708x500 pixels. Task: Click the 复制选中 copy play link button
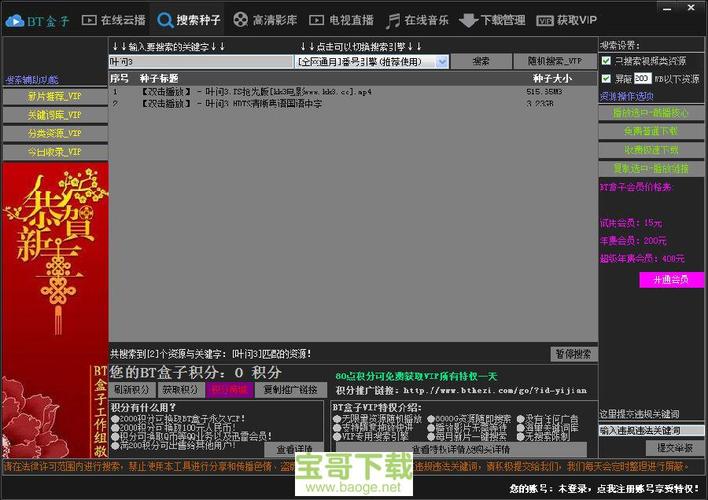click(x=651, y=168)
